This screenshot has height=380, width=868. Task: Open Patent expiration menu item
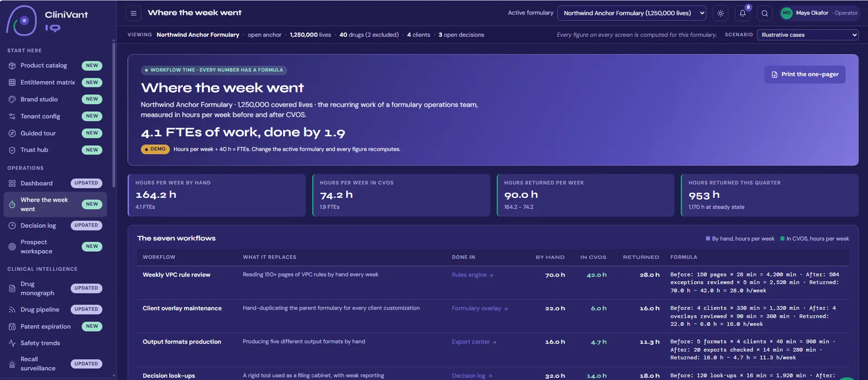click(x=55, y=326)
